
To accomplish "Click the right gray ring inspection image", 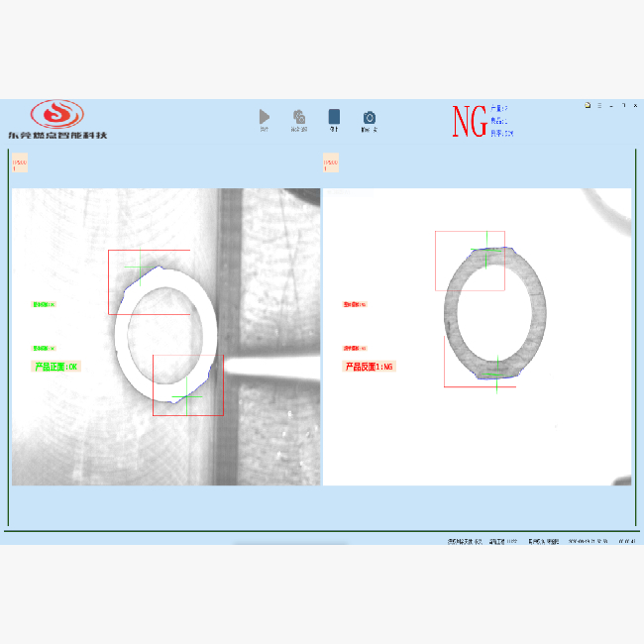I will 495,312.
